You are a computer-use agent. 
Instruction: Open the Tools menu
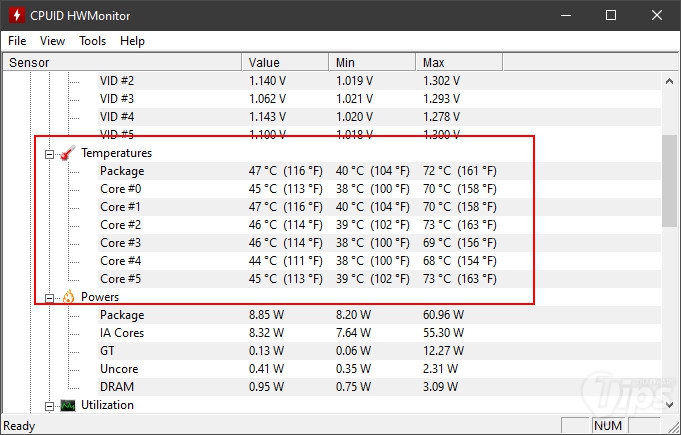coord(93,41)
